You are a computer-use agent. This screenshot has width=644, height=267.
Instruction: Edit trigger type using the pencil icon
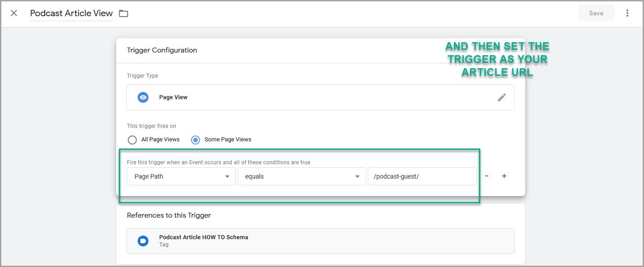click(x=502, y=97)
